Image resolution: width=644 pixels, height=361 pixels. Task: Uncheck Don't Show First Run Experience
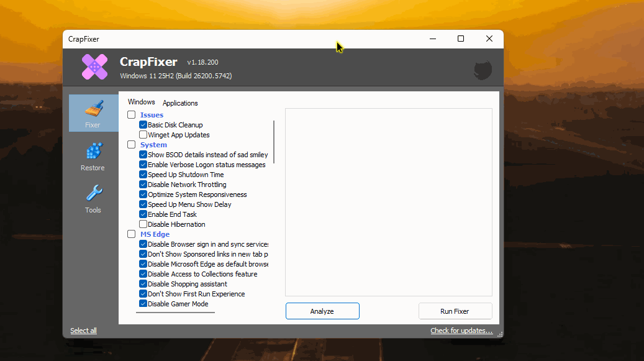click(143, 294)
